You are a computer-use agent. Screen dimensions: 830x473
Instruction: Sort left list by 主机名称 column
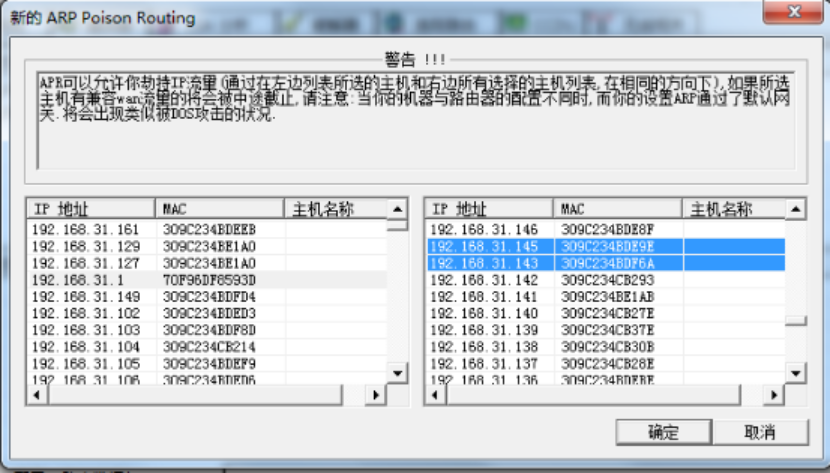pyautogui.click(x=336, y=209)
